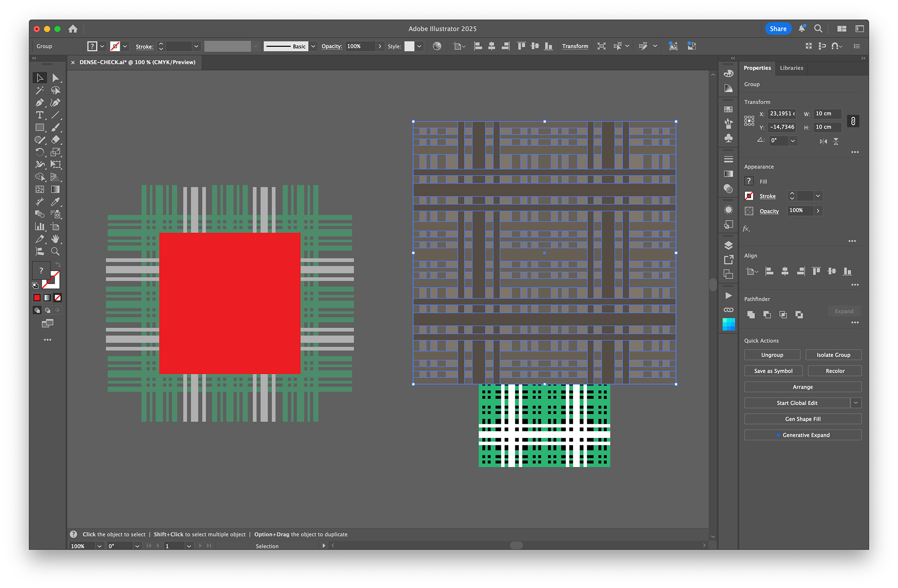Choose the Rectangle tool

tap(40, 127)
